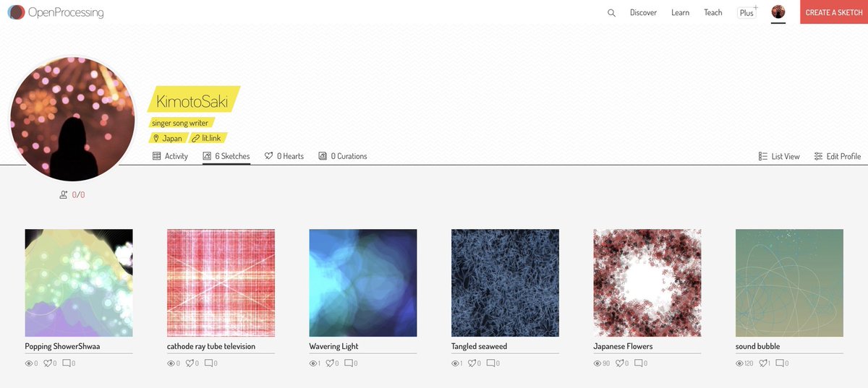Screen dimensions: 868x388
Task: Click heart icon under cathode ray tube television
Action: [x=190, y=363]
